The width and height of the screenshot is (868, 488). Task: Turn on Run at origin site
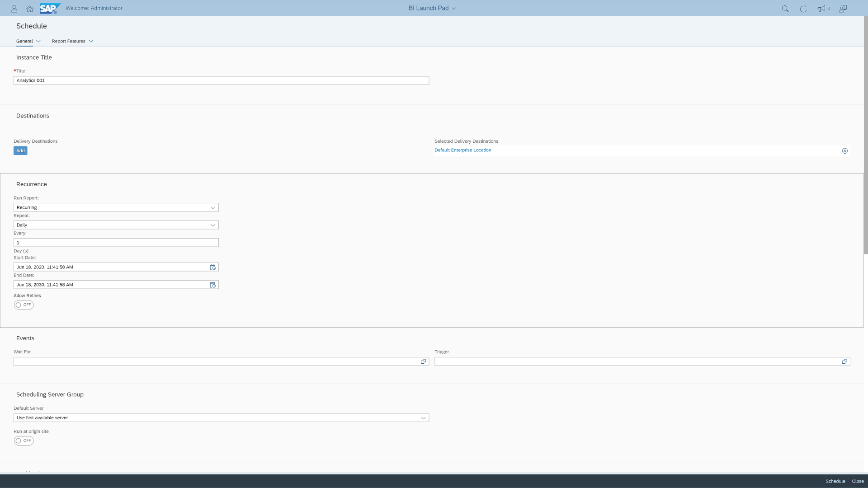(x=24, y=441)
